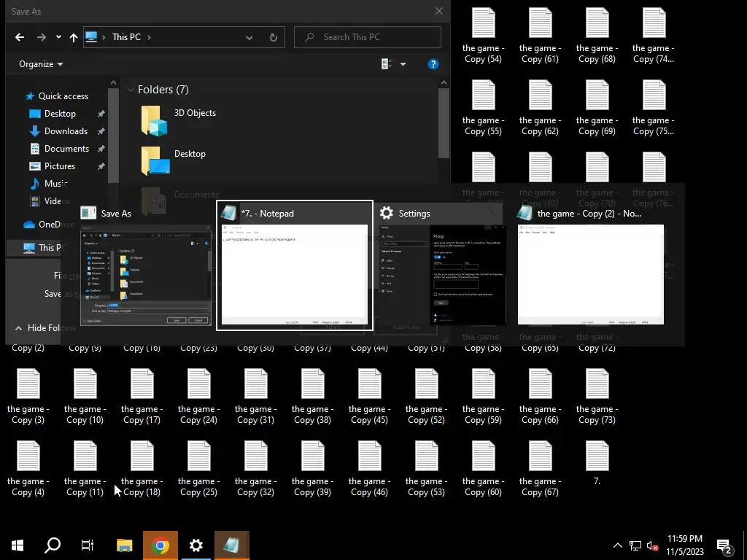Select the 3D Objects folder
Image resolution: width=747 pixels, height=560 pixels.
[x=179, y=120]
